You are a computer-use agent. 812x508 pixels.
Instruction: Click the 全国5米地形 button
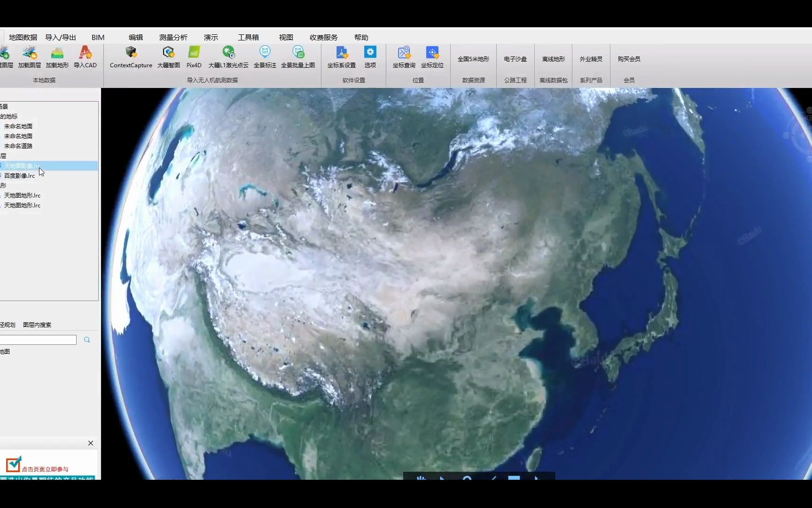474,59
